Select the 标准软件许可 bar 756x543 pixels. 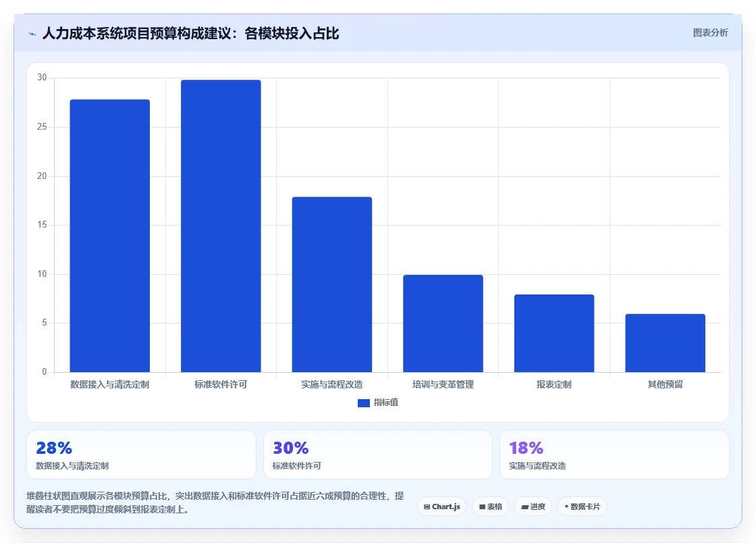221,226
